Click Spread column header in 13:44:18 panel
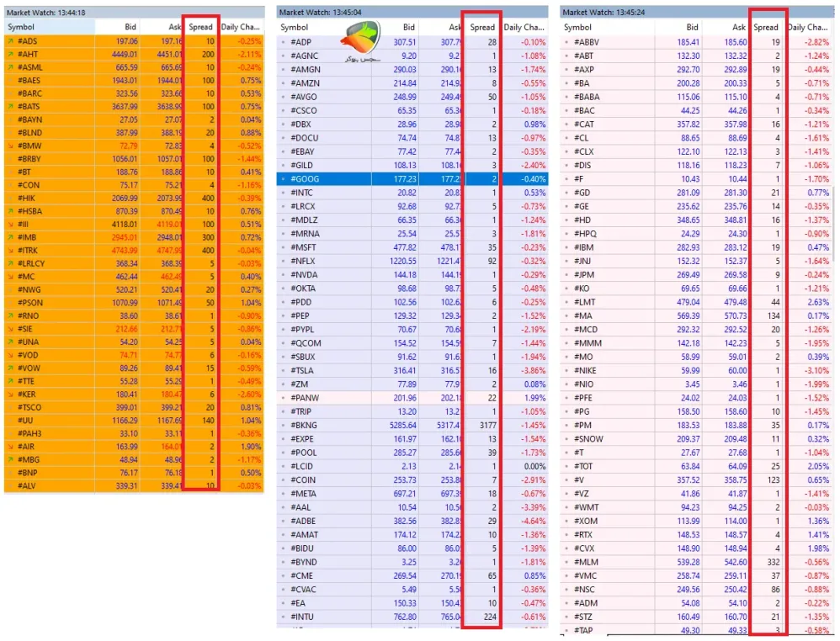Image resolution: width=840 pixels, height=641 pixels. click(x=201, y=27)
